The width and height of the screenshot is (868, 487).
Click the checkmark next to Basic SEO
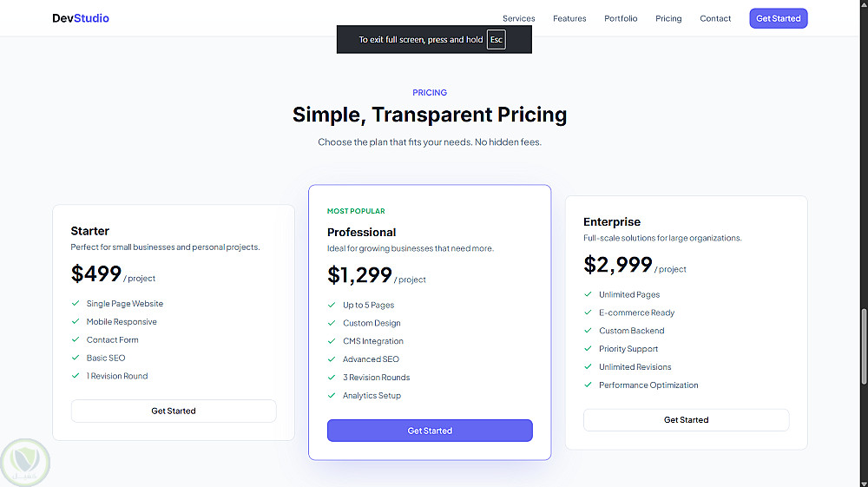[x=76, y=358]
